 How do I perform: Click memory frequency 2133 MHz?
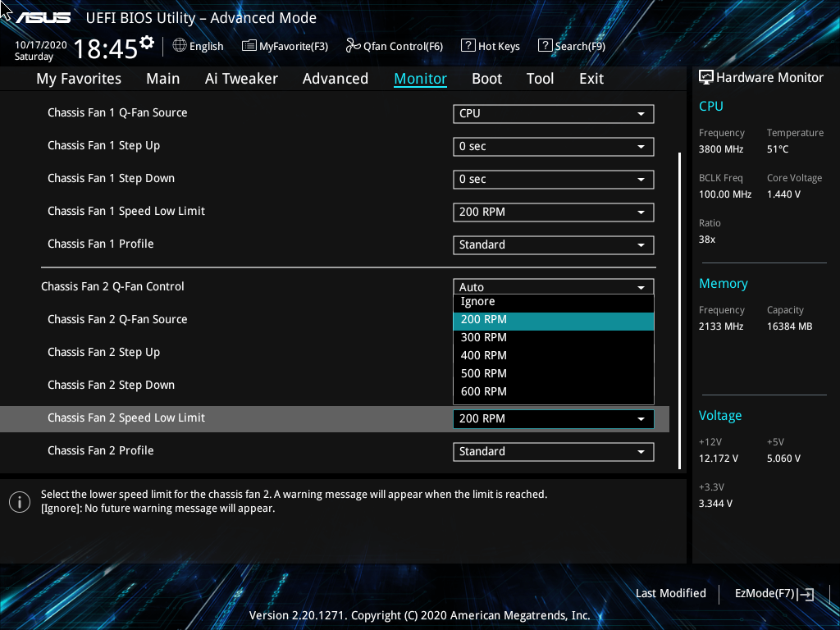(721, 326)
